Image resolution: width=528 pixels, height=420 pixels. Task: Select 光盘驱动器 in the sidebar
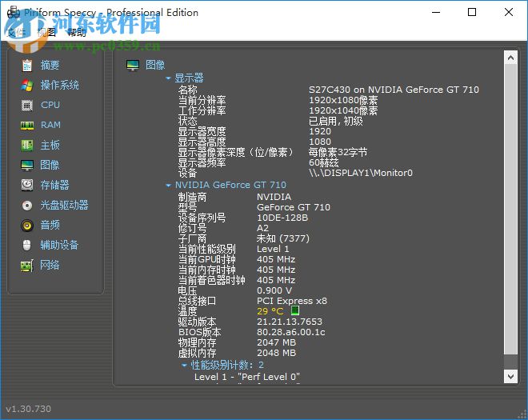click(x=64, y=205)
